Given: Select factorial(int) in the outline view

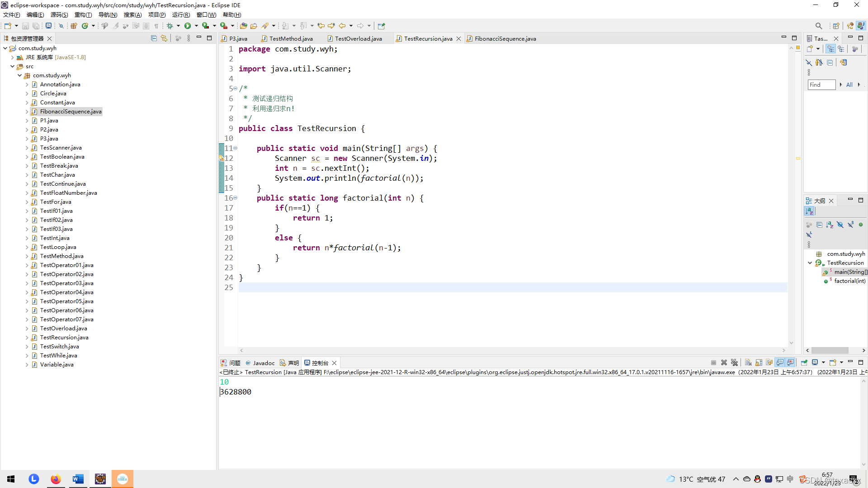Looking at the screenshot, I should (849, 281).
